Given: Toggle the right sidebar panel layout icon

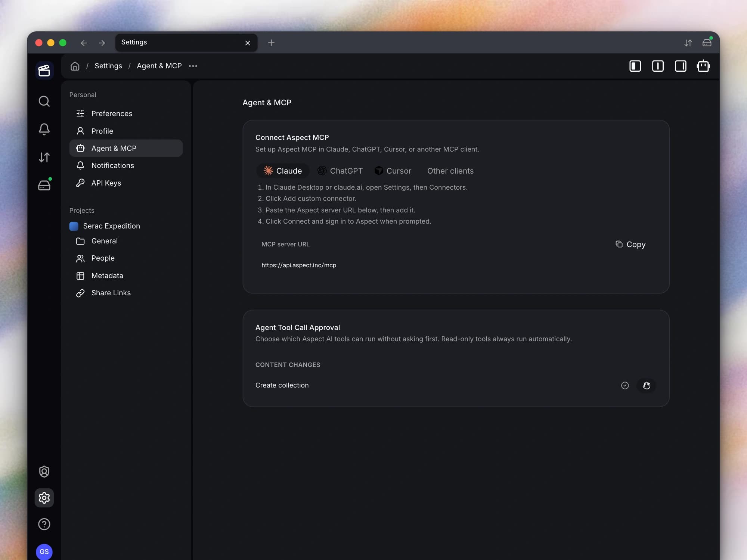Looking at the screenshot, I should pyautogui.click(x=681, y=66).
